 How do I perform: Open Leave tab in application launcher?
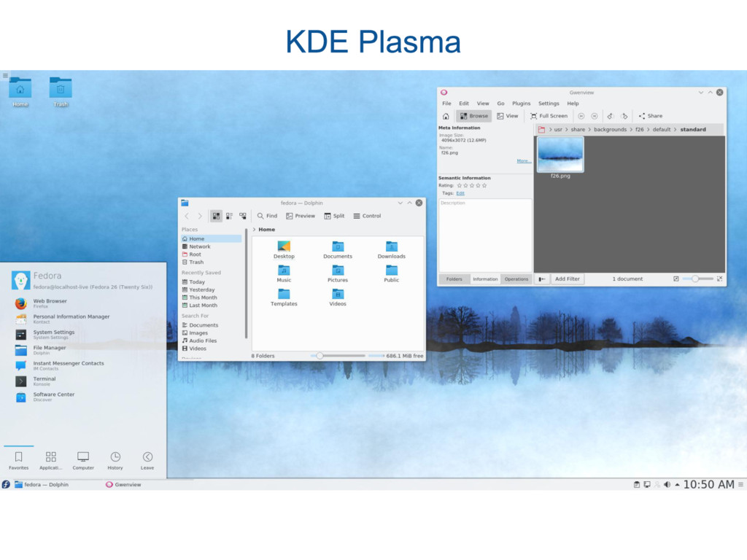coord(147,461)
